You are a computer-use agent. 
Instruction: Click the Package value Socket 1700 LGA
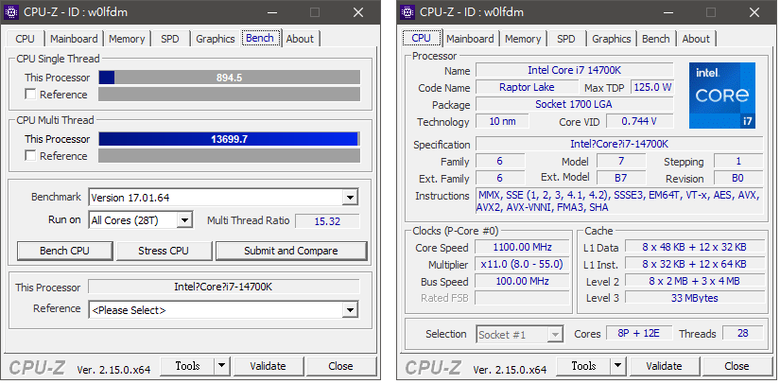point(574,104)
